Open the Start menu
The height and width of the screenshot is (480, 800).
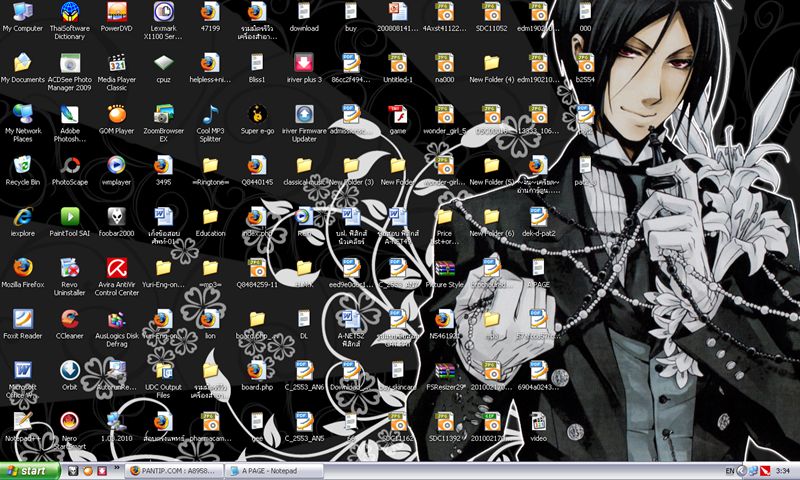click(30, 471)
